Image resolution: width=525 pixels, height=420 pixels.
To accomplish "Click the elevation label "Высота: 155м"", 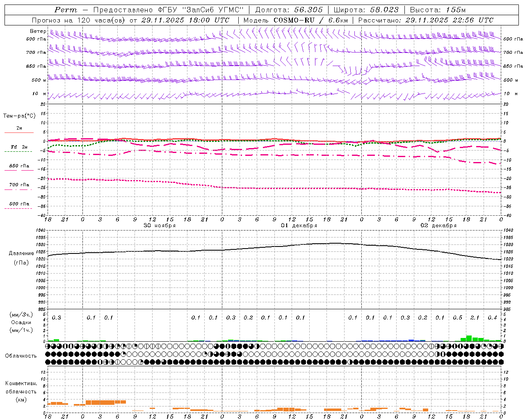I will 438,10.
